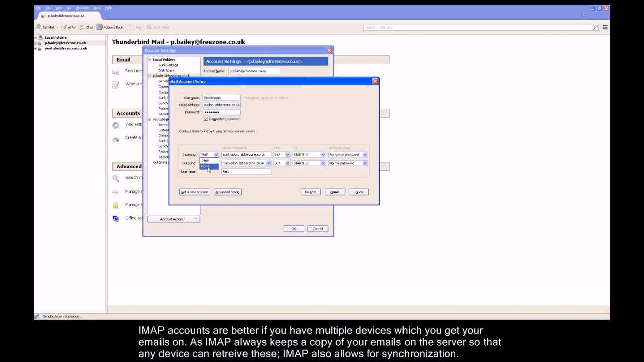644x362 pixels.
Task: Click the Offline settings monitor icon
Action: pos(116,218)
